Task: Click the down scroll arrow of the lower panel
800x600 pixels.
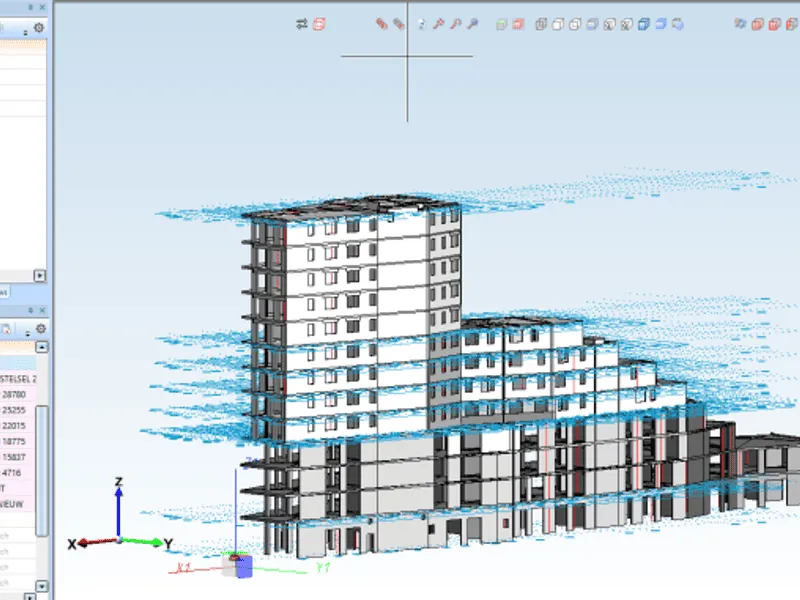Action: [x=42, y=586]
